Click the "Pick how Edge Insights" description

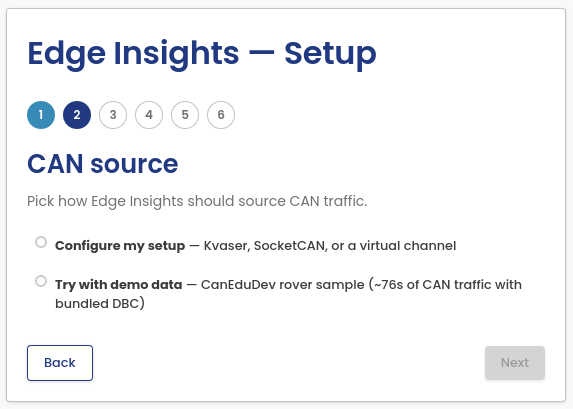(x=197, y=201)
